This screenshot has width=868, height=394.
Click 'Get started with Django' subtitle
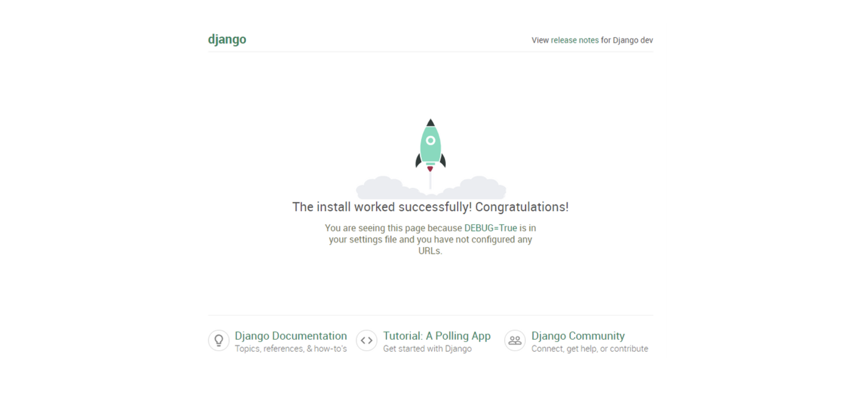[x=427, y=349]
